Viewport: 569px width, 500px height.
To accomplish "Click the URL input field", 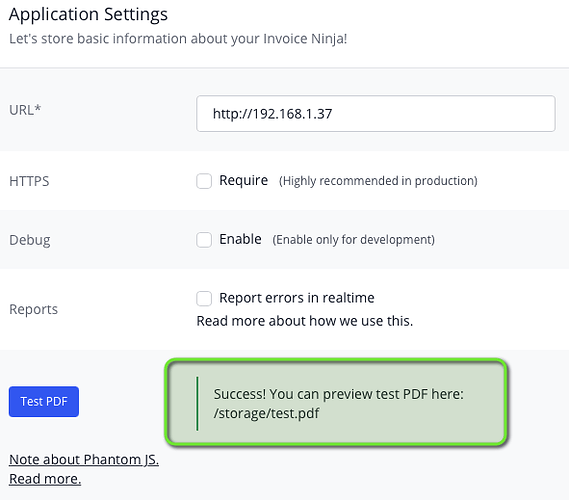I will pos(376,114).
